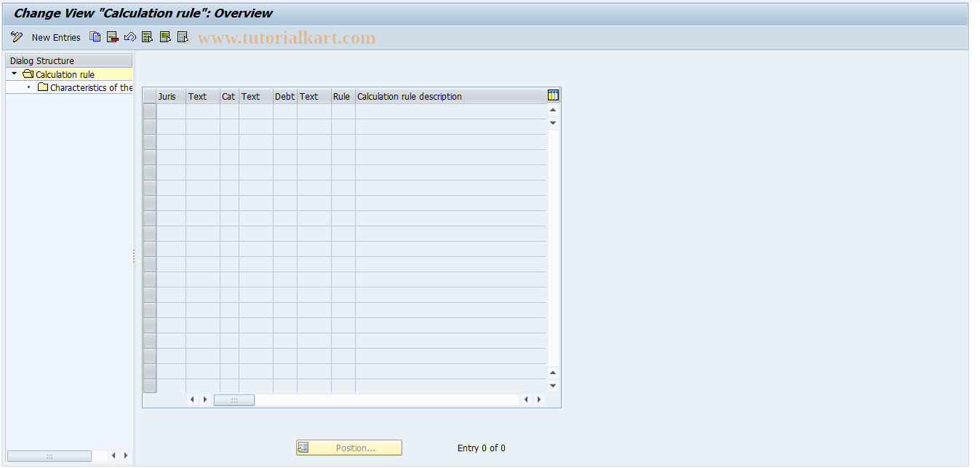Click the Cat column header

[x=229, y=96]
